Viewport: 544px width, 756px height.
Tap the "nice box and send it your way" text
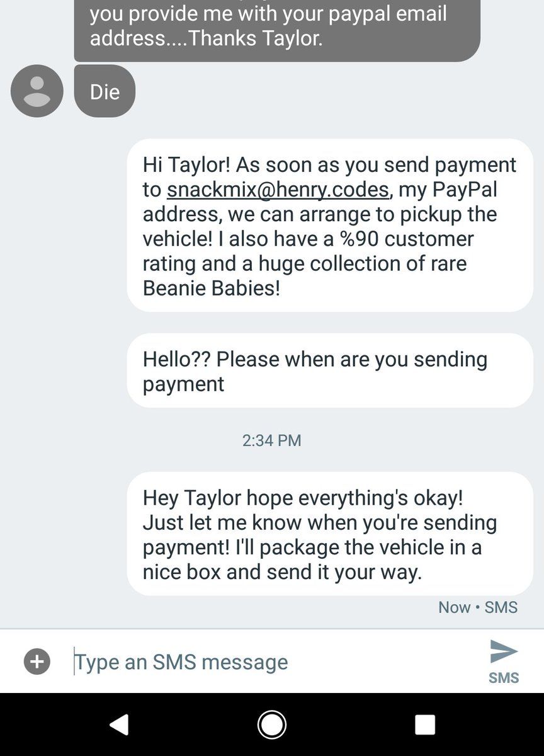coord(282,573)
